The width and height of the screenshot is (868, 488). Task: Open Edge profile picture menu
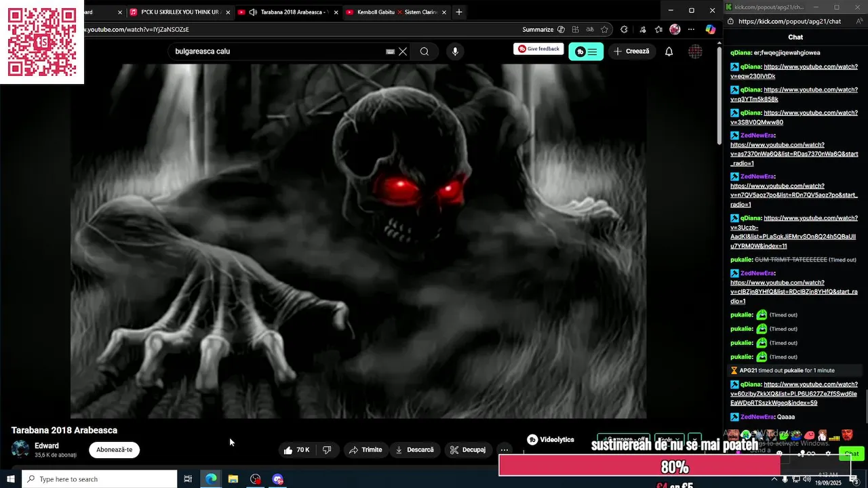pos(675,30)
